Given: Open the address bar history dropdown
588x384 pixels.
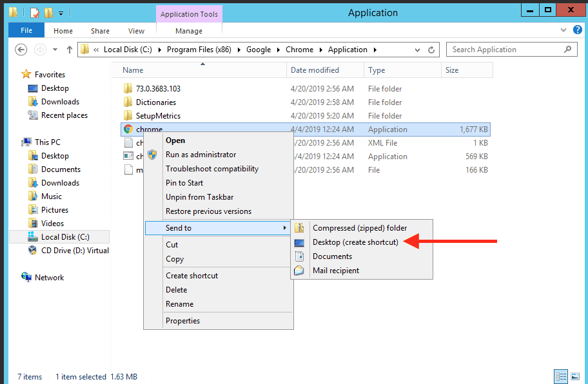Looking at the screenshot, I should pos(420,50).
